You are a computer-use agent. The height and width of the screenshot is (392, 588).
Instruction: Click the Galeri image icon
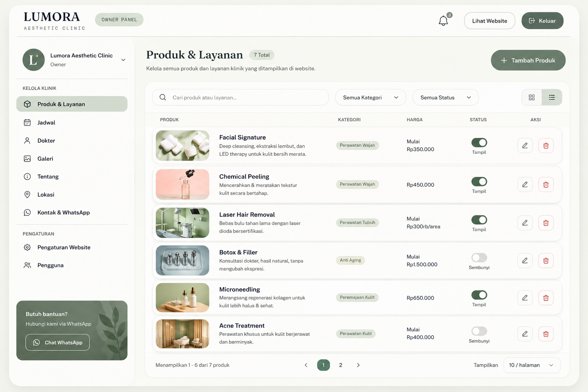point(27,158)
